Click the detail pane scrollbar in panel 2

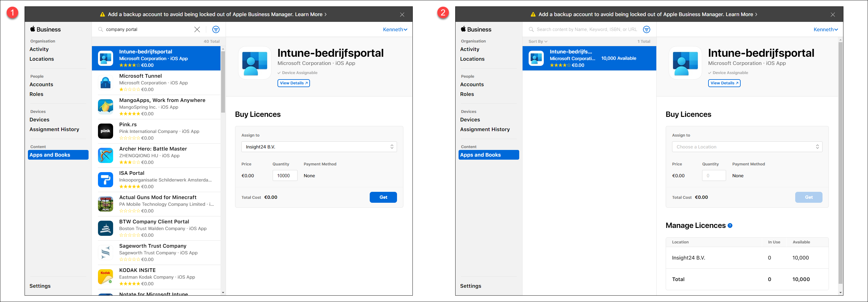coord(840,162)
